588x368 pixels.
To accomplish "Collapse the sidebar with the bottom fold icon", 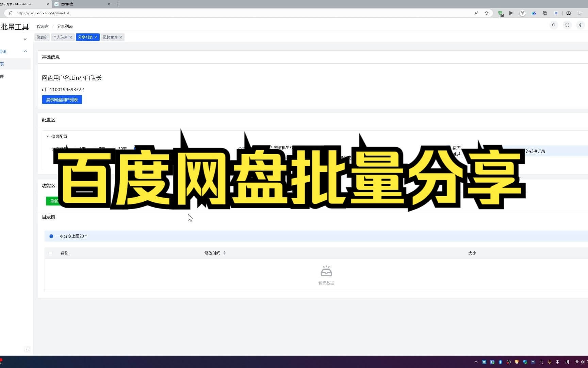I will (28, 349).
